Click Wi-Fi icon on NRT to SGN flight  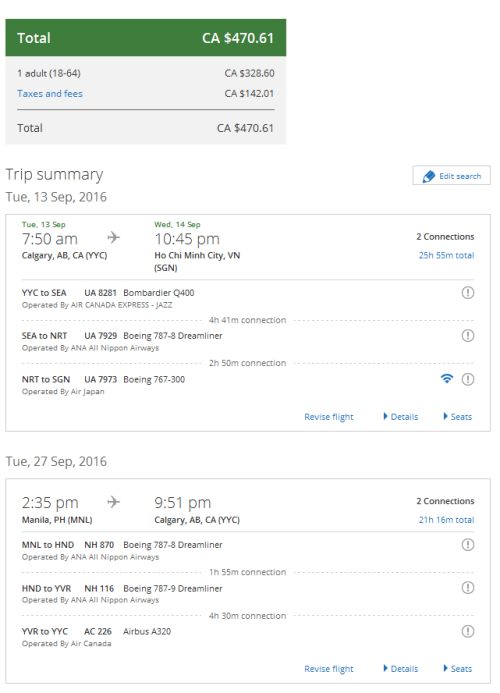click(447, 378)
